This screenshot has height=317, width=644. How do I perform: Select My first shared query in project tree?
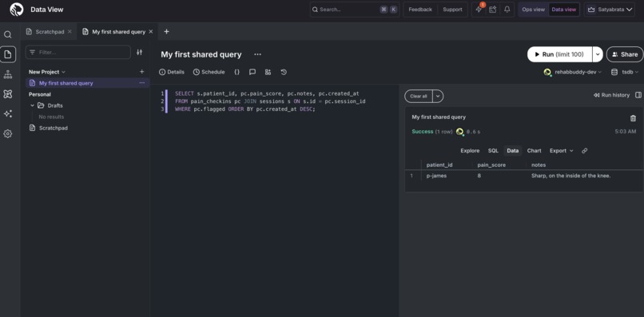(87, 83)
